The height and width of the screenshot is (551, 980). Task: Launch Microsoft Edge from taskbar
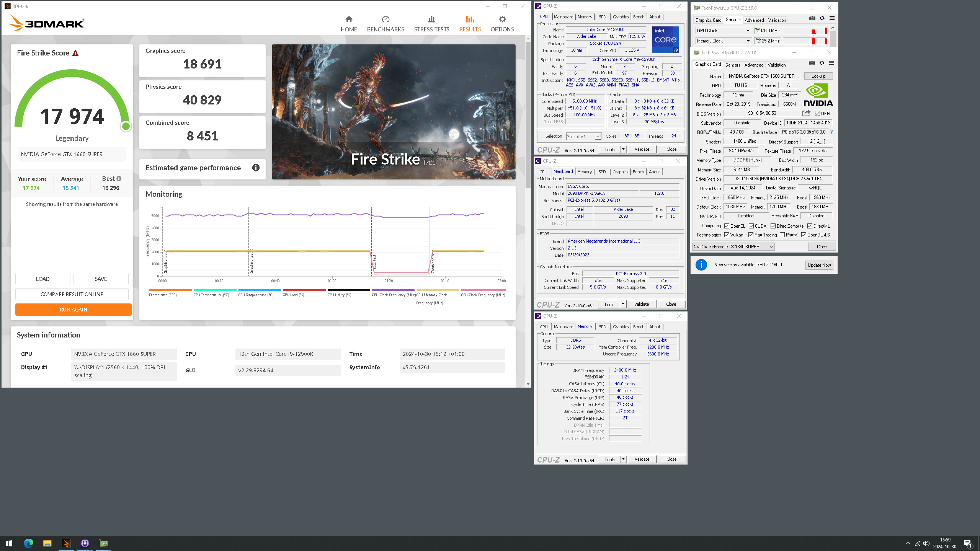point(29,543)
